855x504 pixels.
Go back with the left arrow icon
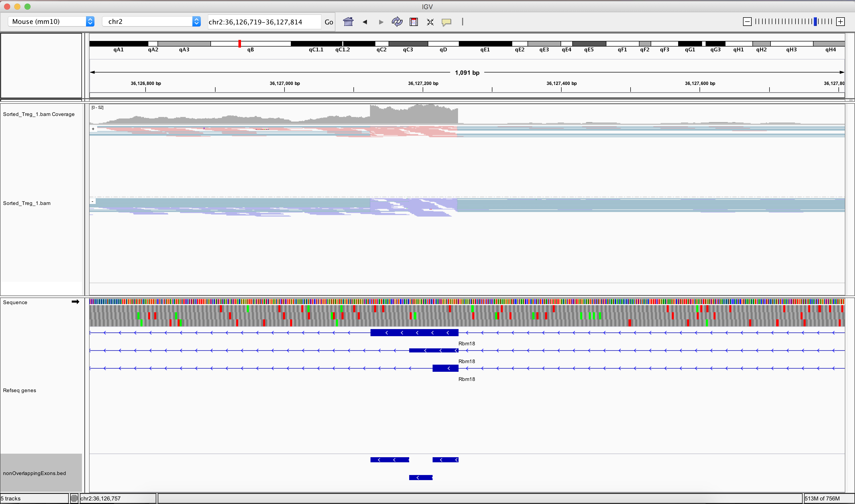(x=365, y=22)
